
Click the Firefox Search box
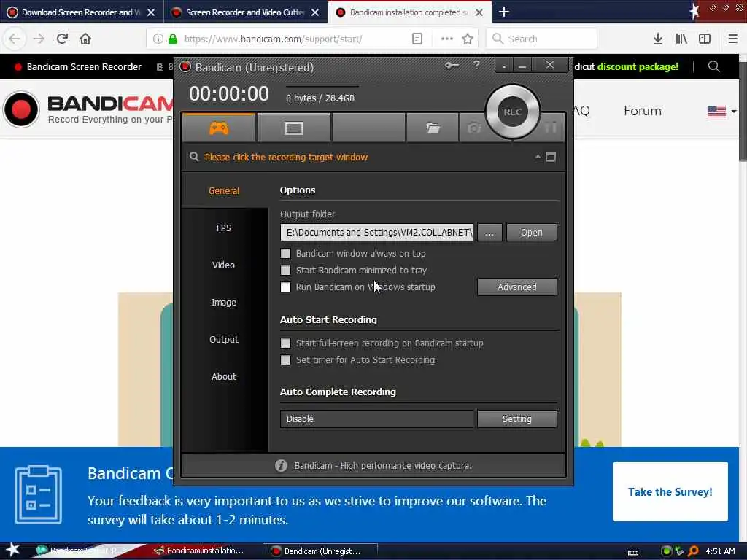542,39
